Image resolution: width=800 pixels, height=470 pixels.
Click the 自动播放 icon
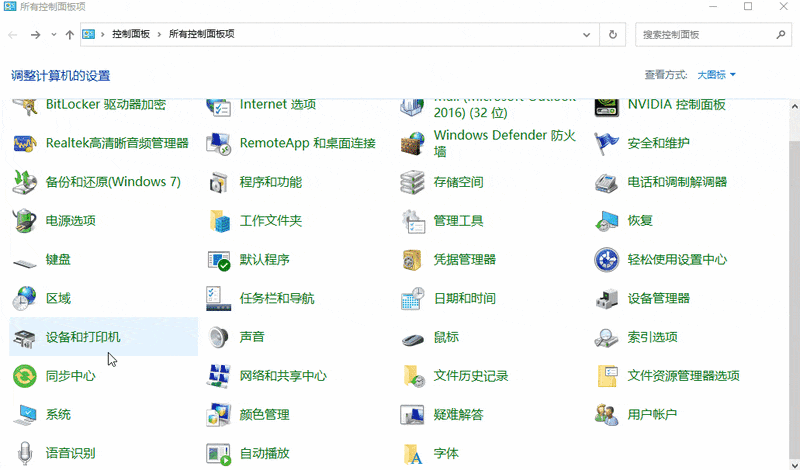pos(218,454)
